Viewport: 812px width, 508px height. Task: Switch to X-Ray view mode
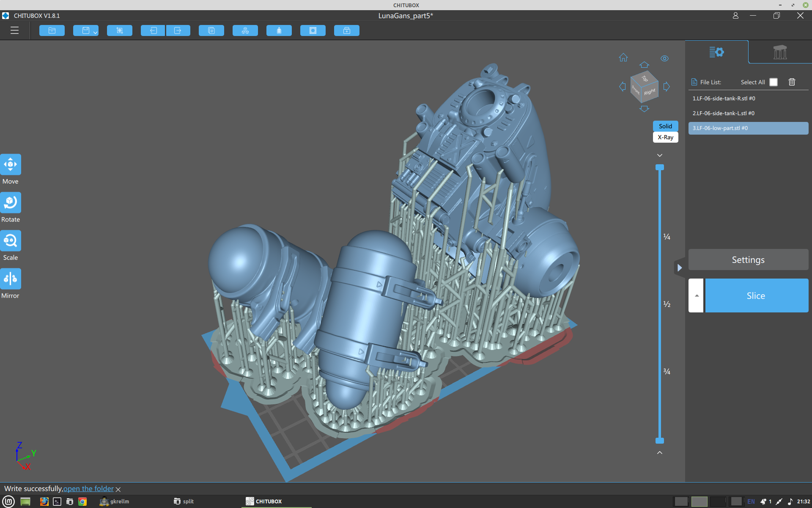(x=665, y=137)
